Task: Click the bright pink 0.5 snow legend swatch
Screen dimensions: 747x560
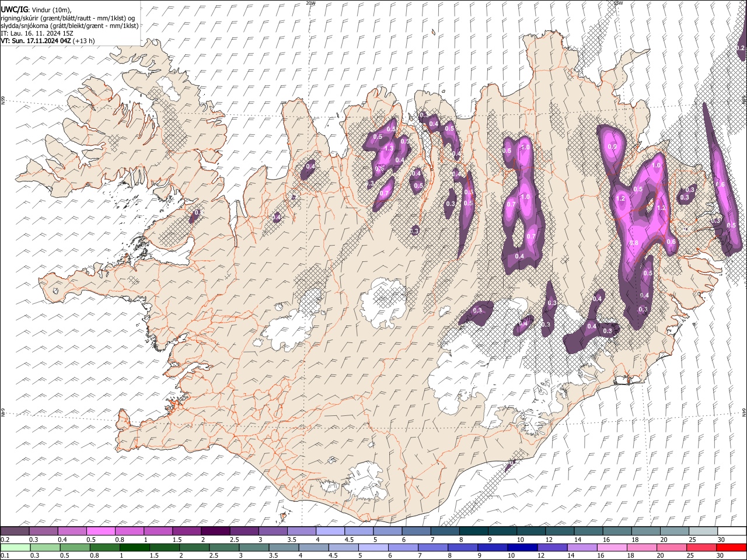Action: (x=101, y=531)
